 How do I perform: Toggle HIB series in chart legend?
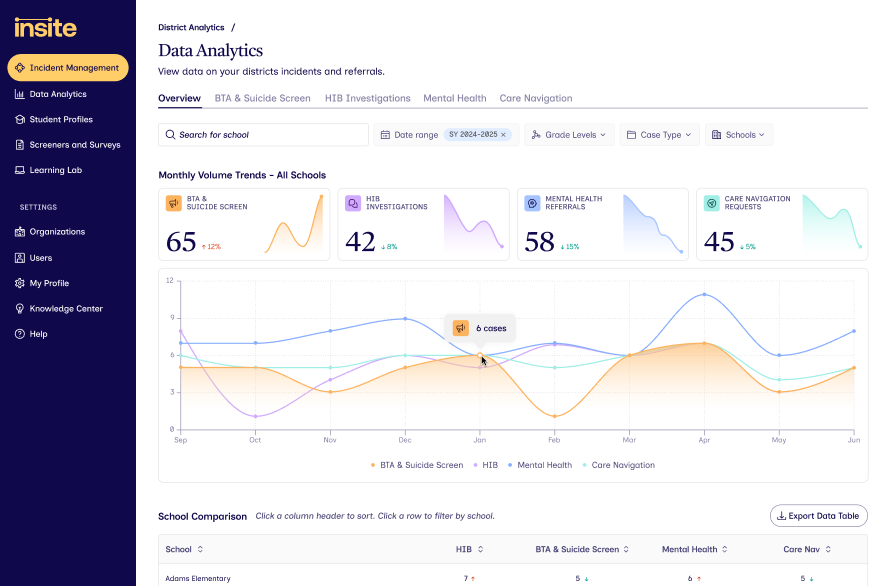485,465
